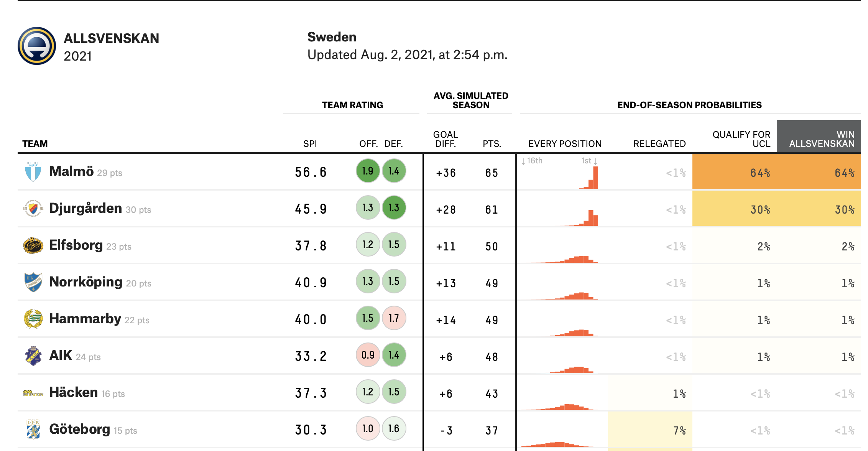Click the Malmö team name

click(71, 171)
